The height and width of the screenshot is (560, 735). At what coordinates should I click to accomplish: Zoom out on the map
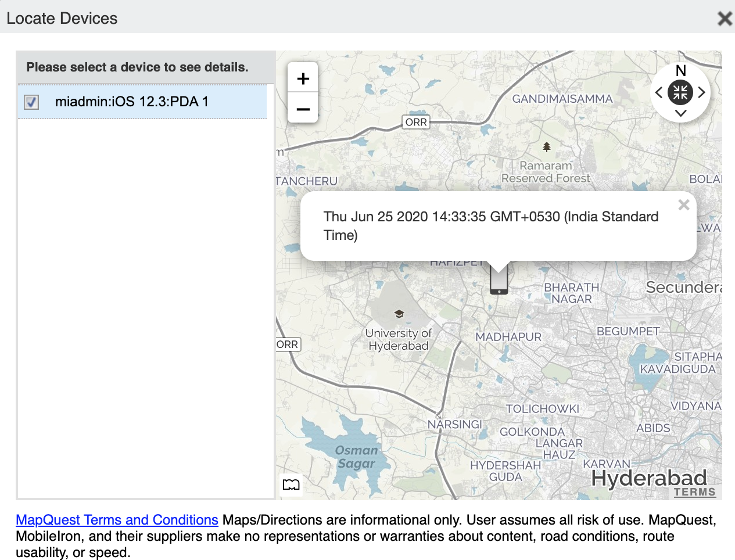pos(303,109)
